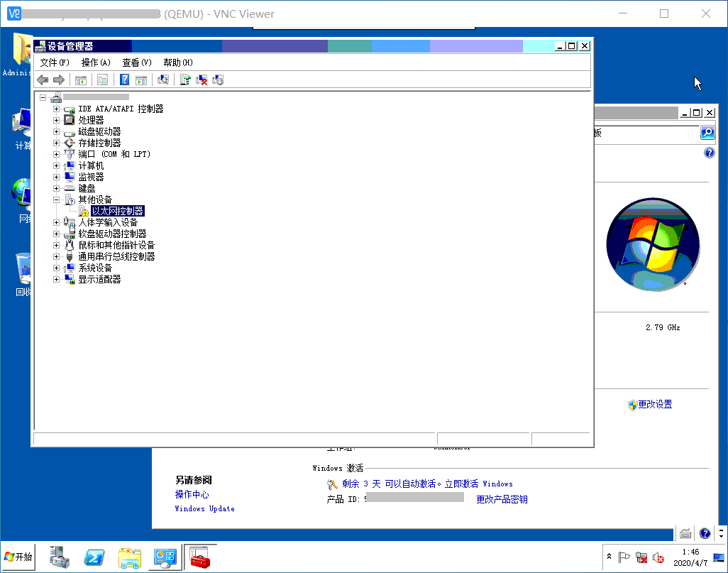Click the update driver software toolbar icon

click(x=185, y=80)
